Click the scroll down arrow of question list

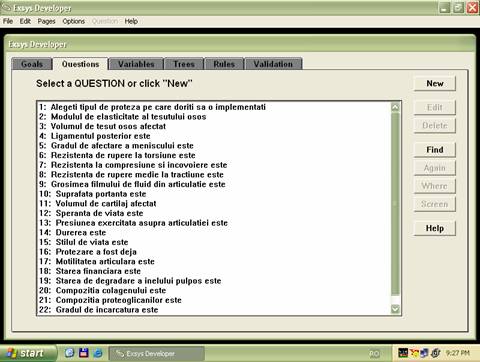tap(395, 309)
